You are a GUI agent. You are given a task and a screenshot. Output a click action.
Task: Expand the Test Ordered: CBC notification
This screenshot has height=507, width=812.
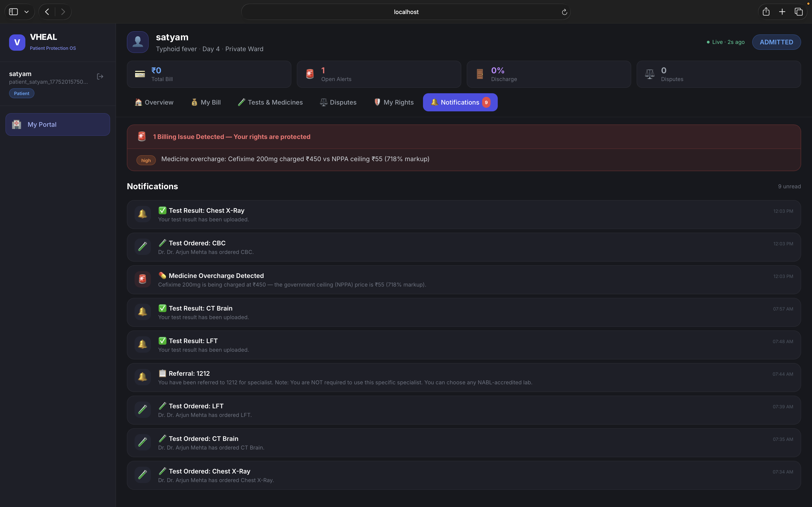tap(396, 247)
